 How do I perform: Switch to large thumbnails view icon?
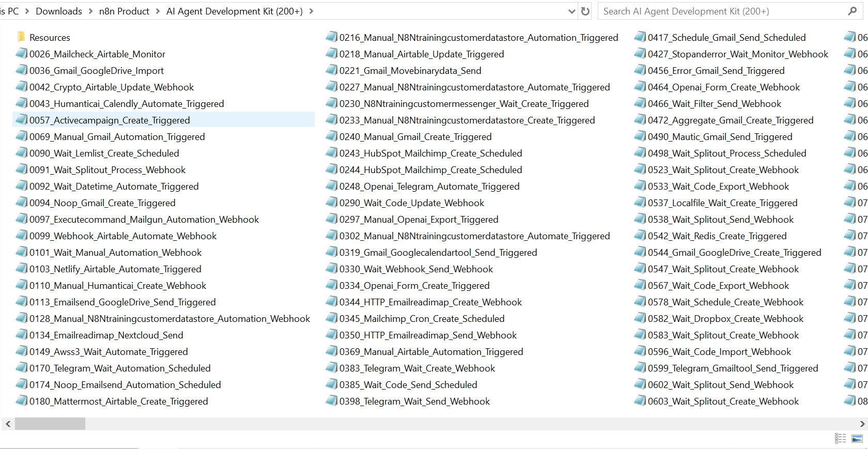(x=857, y=439)
